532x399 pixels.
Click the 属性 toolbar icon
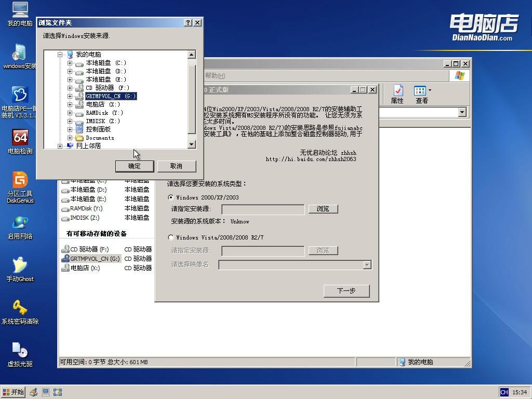pos(397,94)
